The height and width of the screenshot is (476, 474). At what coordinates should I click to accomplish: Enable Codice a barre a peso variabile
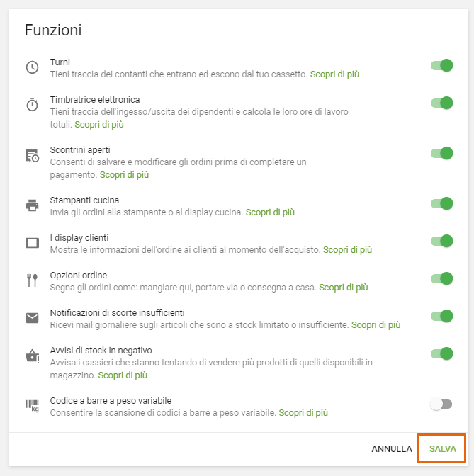click(441, 404)
